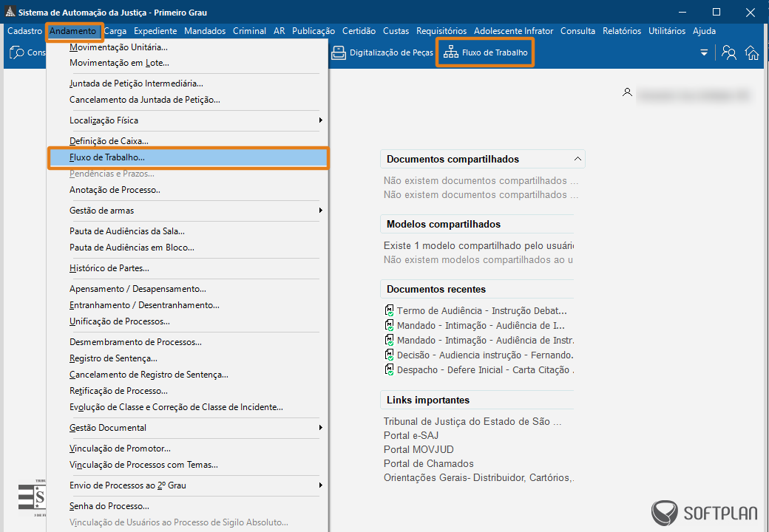Click the user profile icon
This screenshot has width=769, height=532.
627,92
